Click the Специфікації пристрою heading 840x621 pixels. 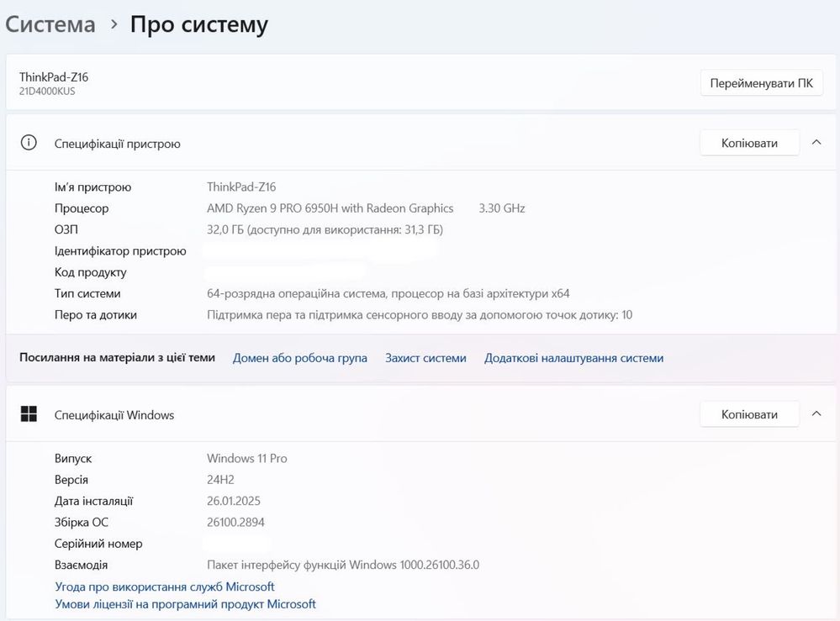click(118, 144)
